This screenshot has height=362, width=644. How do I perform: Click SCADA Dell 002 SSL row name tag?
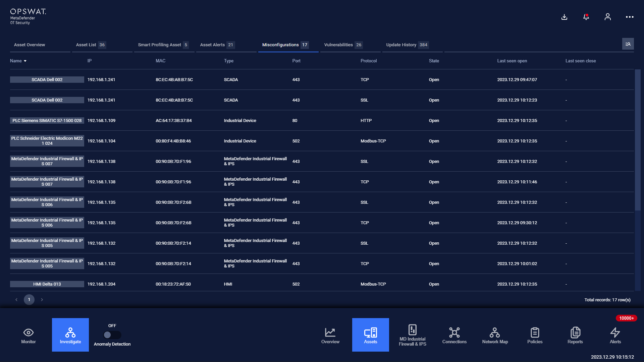(47, 100)
